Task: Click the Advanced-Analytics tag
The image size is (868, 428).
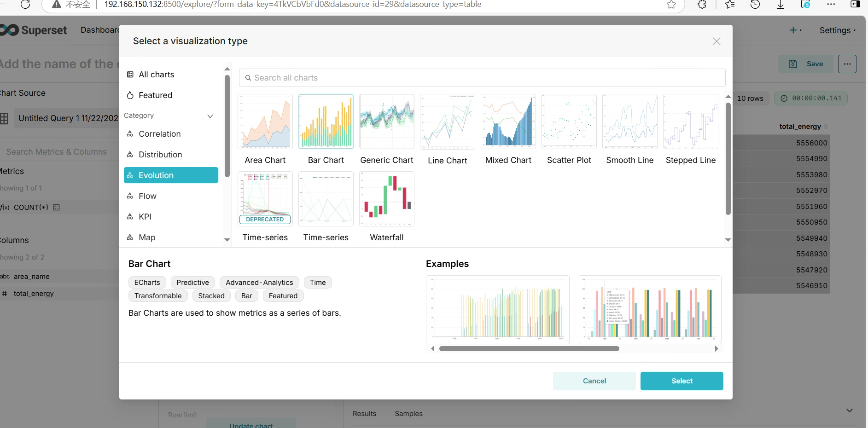Action: [x=259, y=283]
